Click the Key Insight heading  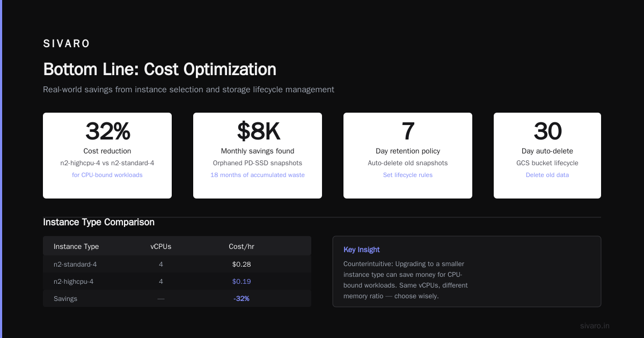click(x=362, y=249)
